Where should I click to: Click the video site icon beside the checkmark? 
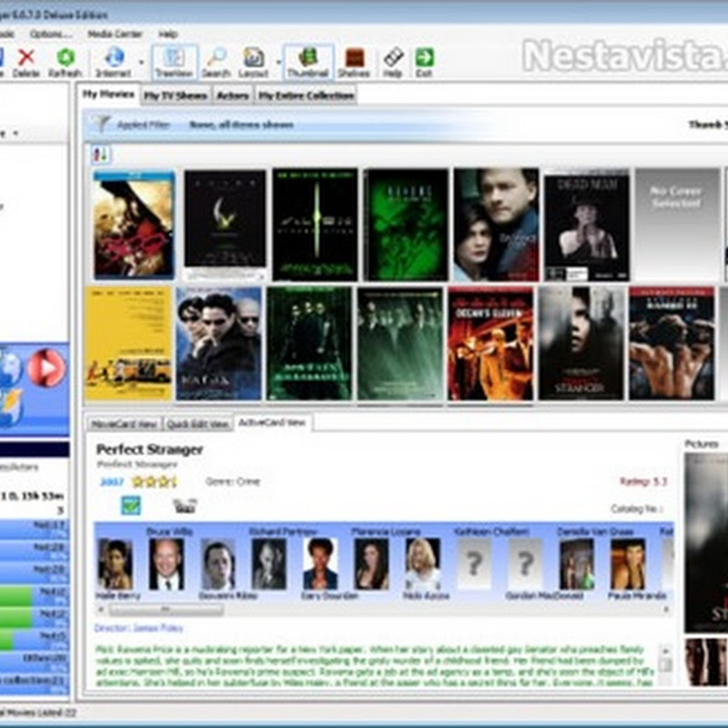[185, 505]
